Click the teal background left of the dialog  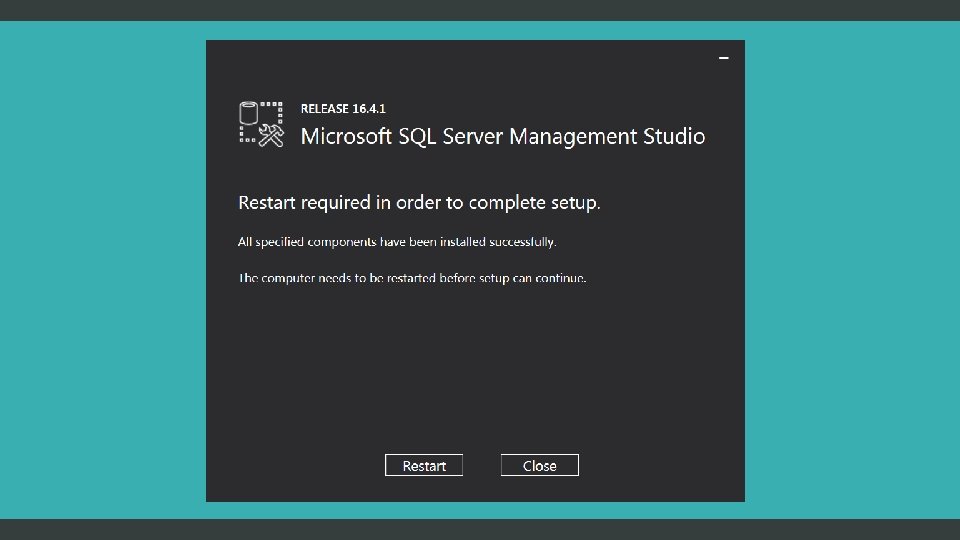100,270
